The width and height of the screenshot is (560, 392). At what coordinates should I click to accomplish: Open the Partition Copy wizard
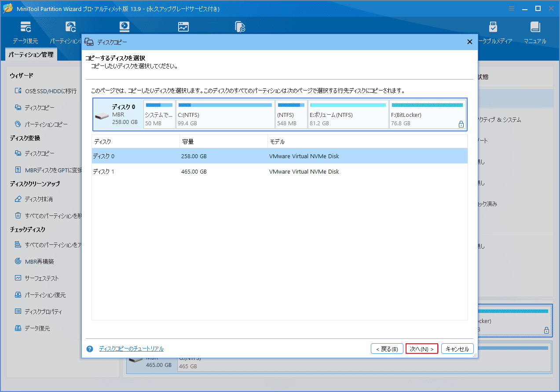tap(41, 124)
